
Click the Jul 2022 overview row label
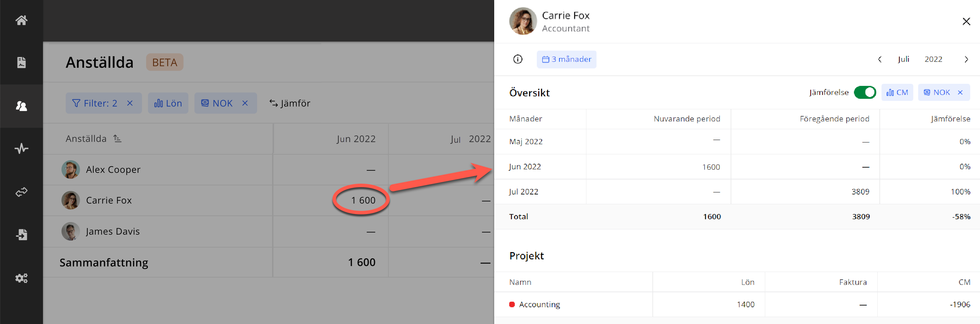tap(524, 192)
